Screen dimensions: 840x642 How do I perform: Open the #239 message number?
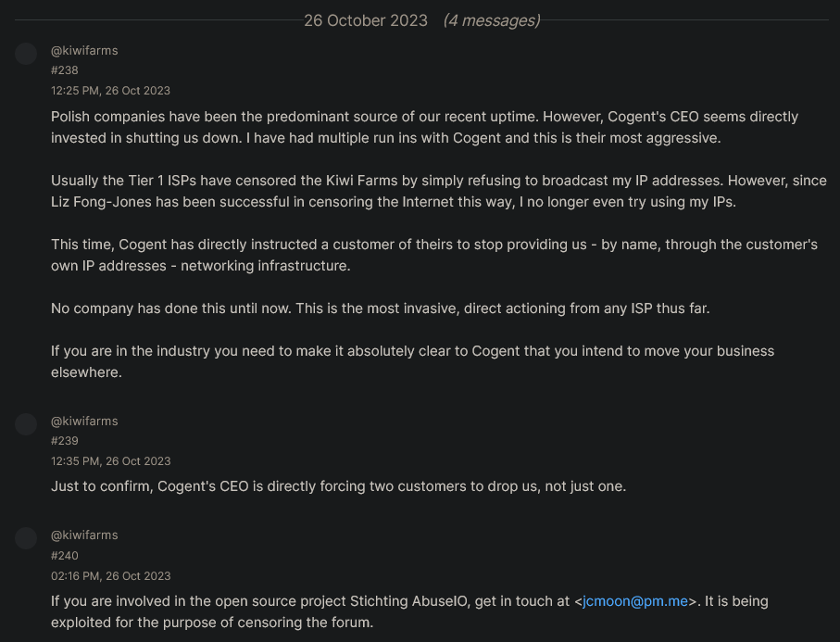click(64, 441)
